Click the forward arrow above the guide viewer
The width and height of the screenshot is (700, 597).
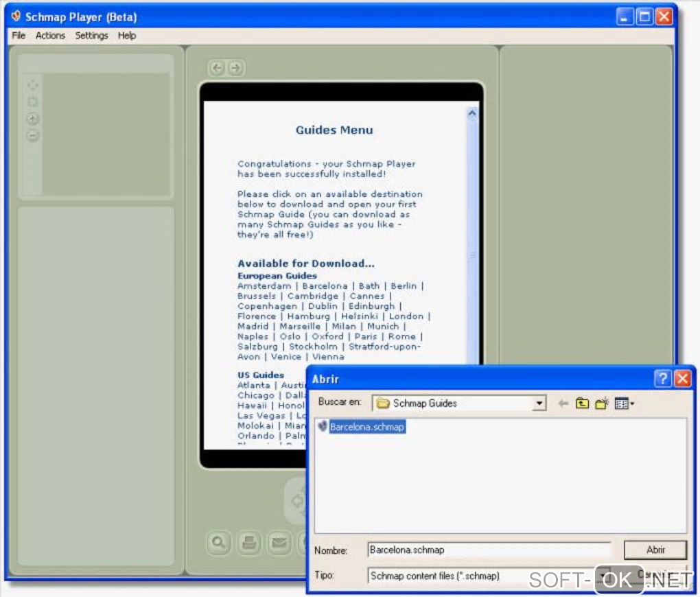click(x=235, y=68)
